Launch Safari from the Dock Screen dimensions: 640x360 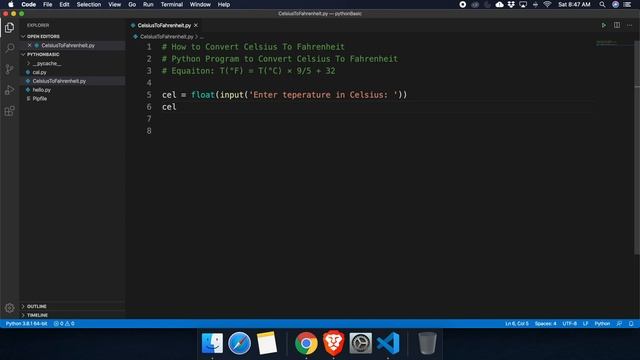point(239,343)
